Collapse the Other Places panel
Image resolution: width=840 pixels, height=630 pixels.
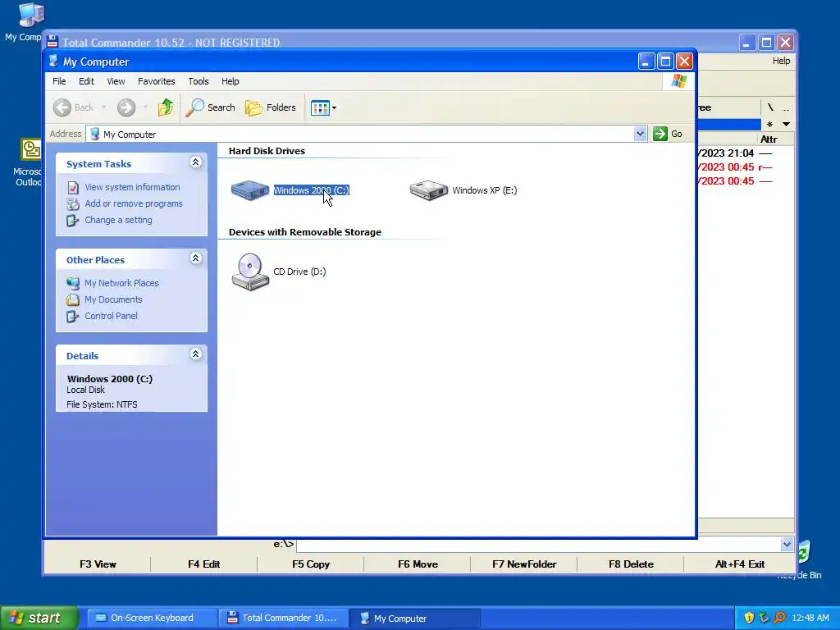click(x=195, y=258)
